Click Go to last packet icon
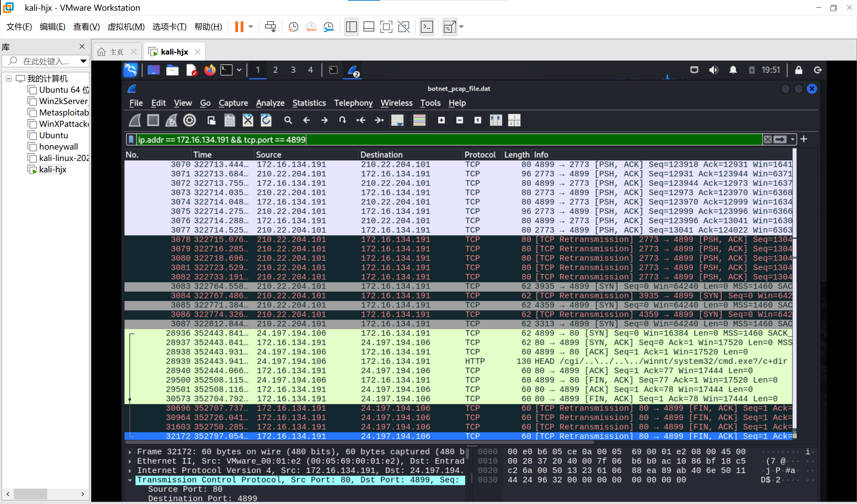The width and height of the screenshot is (857, 504). [379, 120]
